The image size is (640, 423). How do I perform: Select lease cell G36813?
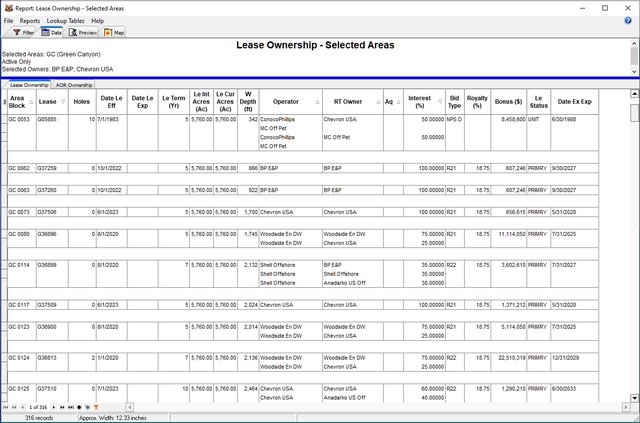(x=52, y=358)
